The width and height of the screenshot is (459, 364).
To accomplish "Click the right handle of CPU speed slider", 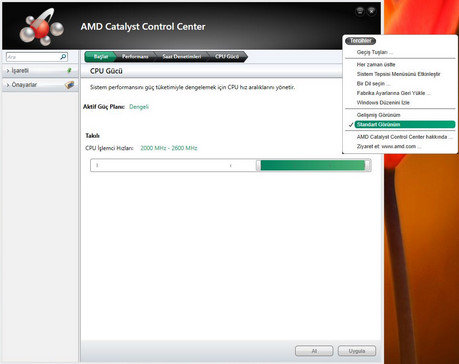I will pyautogui.click(x=368, y=165).
